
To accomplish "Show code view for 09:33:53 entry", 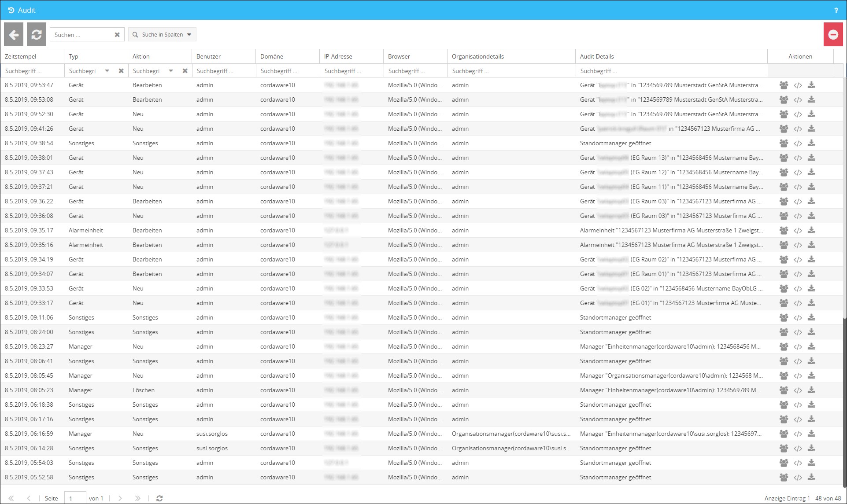I will [x=798, y=289].
